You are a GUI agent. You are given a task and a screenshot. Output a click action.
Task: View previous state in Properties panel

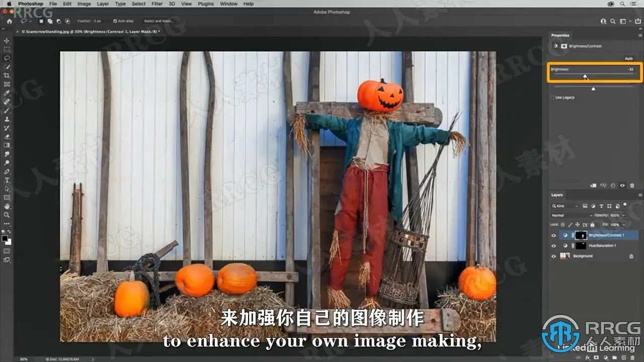pyautogui.click(x=603, y=186)
